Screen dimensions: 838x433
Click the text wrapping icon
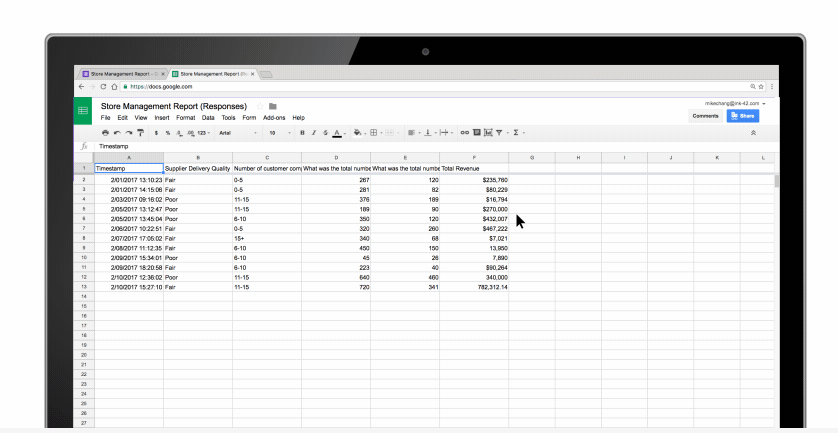[x=444, y=133]
